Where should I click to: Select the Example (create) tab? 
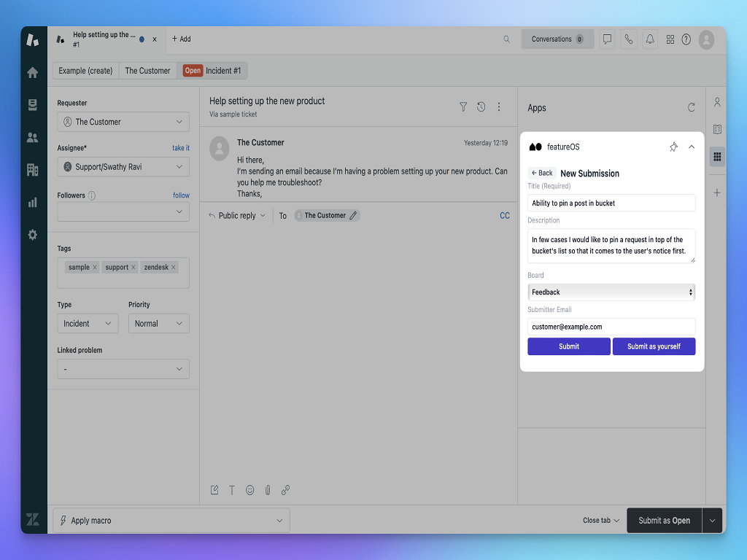(x=86, y=71)
